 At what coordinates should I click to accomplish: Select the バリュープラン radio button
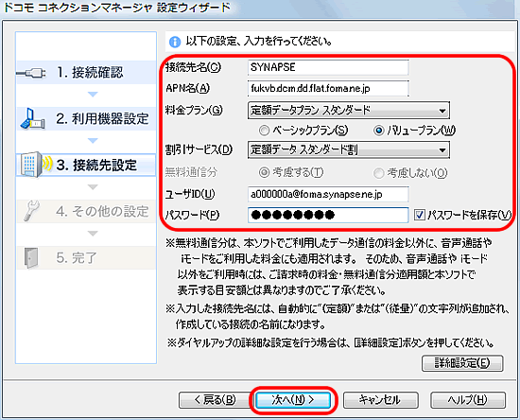point(379,131)
